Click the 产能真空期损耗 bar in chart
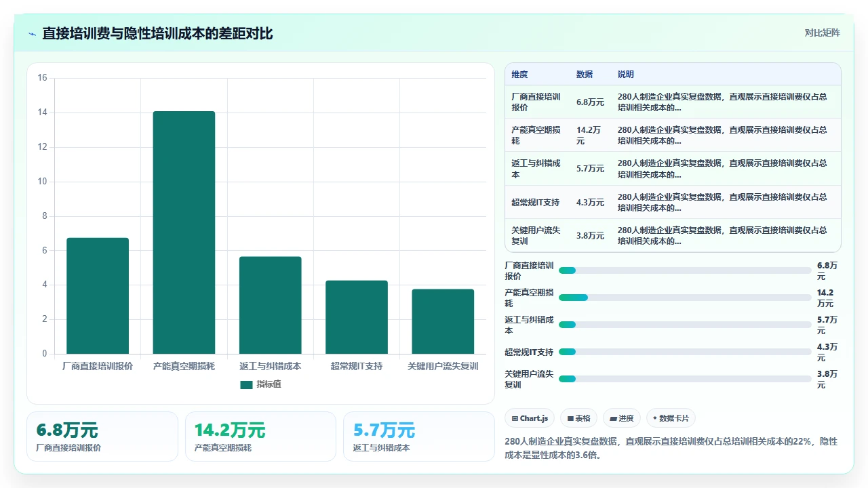 pyautogui.click(x=184, y=232)
